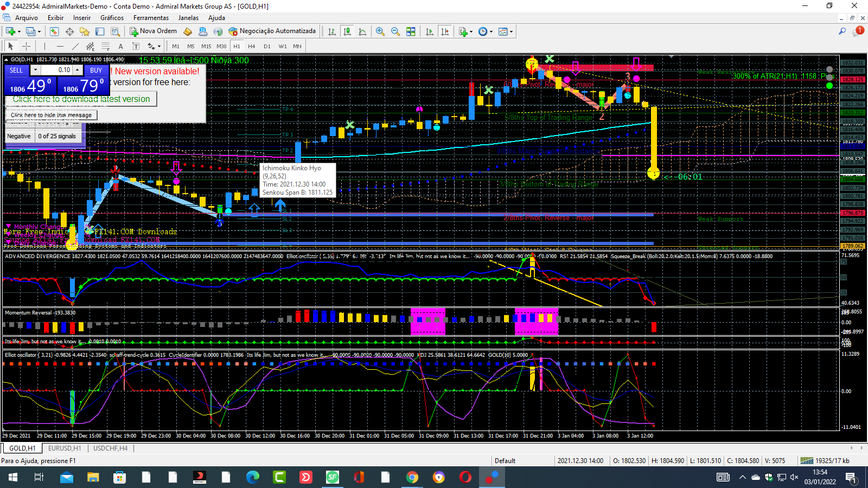This screenshot has width=868, height=488.
Task: Click the Zoom Out magnifier icon
Action: pyautogui.click(x=395, y=31)
